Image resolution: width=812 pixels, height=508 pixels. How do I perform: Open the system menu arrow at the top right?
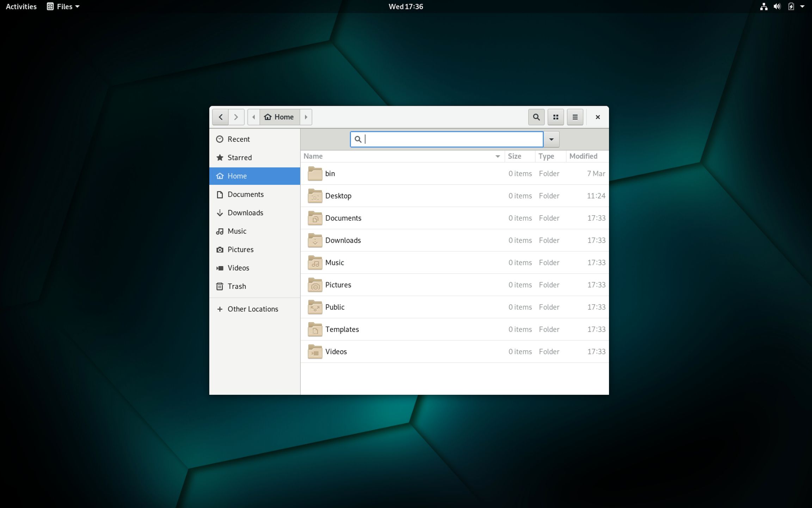pyautogui.click(x=802, y=6)
